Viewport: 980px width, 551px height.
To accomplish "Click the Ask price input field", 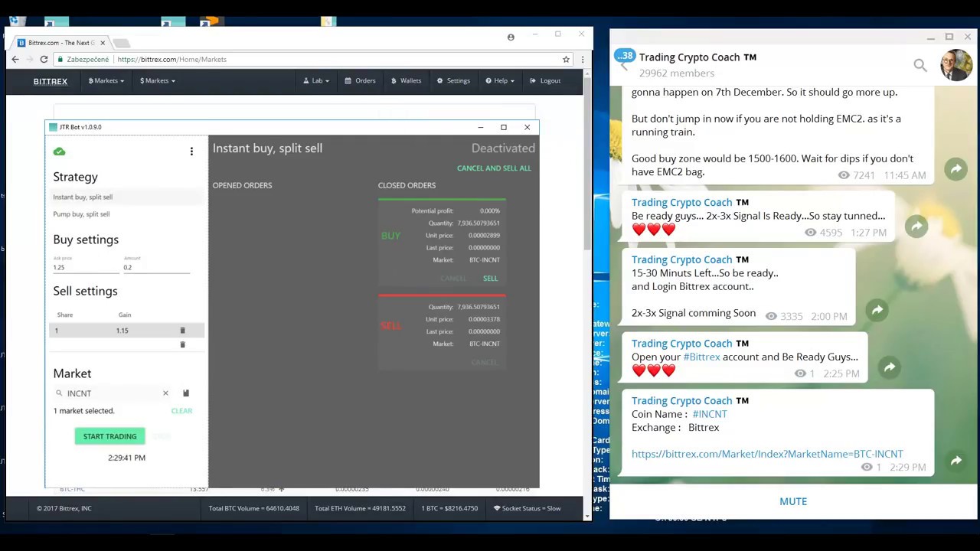I will 85,267.
